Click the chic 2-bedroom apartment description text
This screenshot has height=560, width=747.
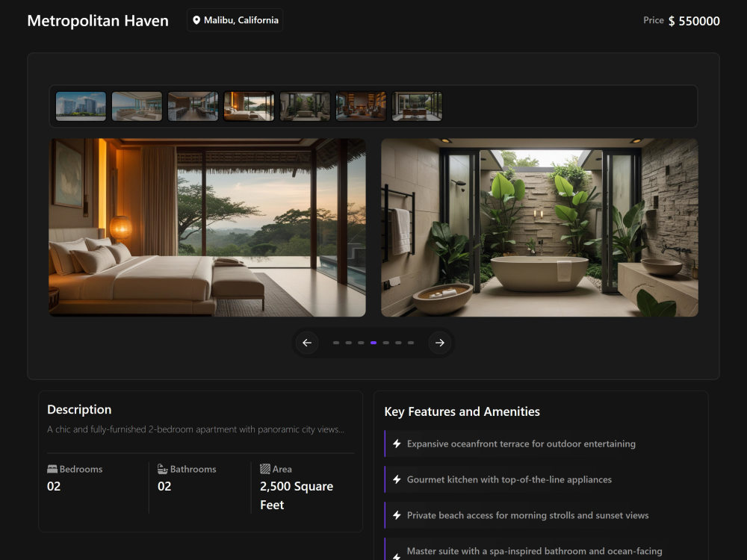point(196,429)
